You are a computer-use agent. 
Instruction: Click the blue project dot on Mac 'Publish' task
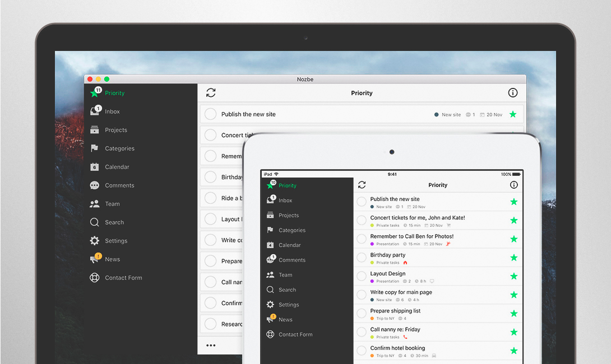[x=437, y=114]
